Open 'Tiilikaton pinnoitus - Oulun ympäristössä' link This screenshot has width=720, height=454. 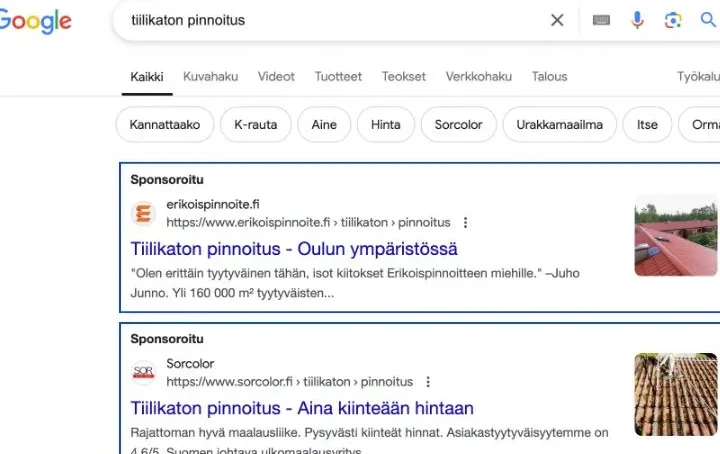(294, 249)
